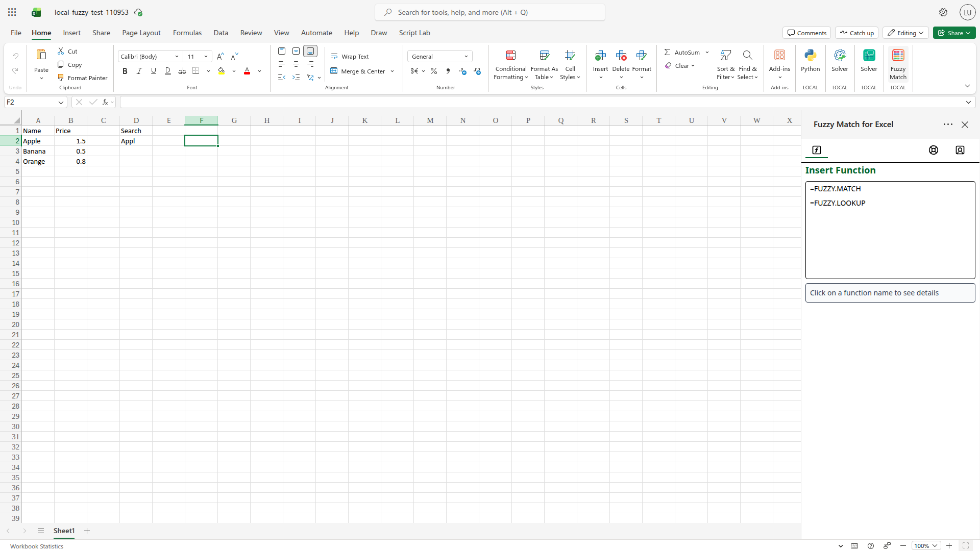Activate the Format Painter
This screenshot has width=980, height=551.
[83, 78]
